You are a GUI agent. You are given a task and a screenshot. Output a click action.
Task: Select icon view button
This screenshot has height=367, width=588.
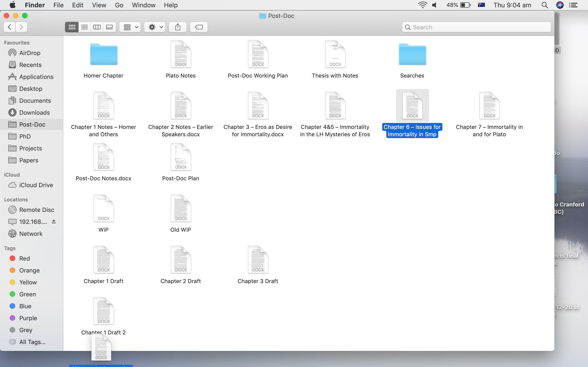pyautogui.click(x=72, y=27)
